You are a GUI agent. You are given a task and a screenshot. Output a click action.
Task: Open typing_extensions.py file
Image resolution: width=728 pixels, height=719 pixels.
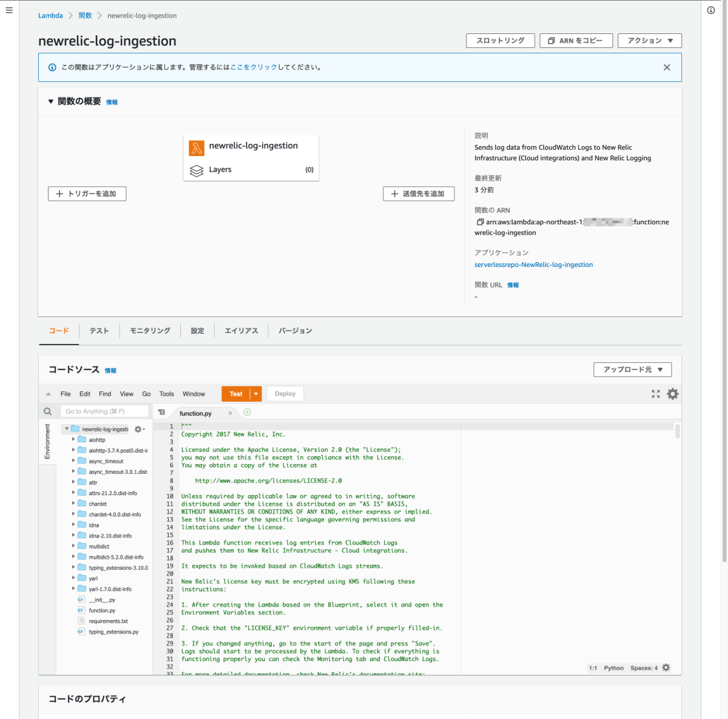coord(113,632)
